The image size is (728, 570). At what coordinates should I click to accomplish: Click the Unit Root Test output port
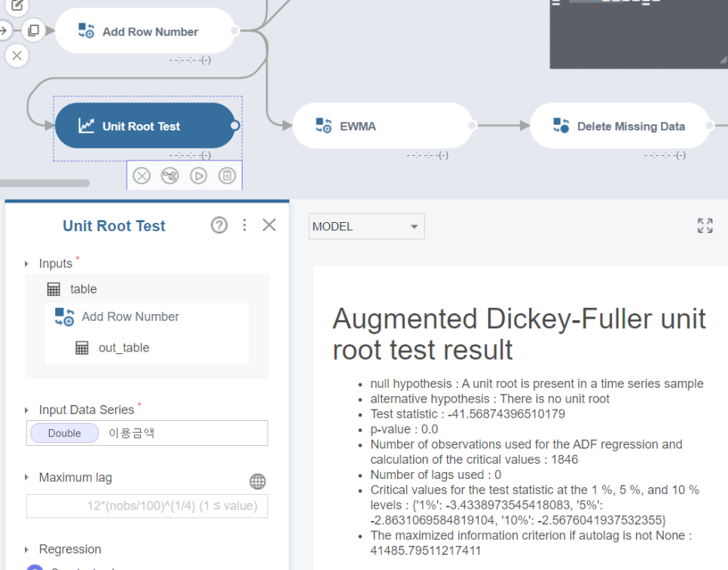click(x=235, y=126)
